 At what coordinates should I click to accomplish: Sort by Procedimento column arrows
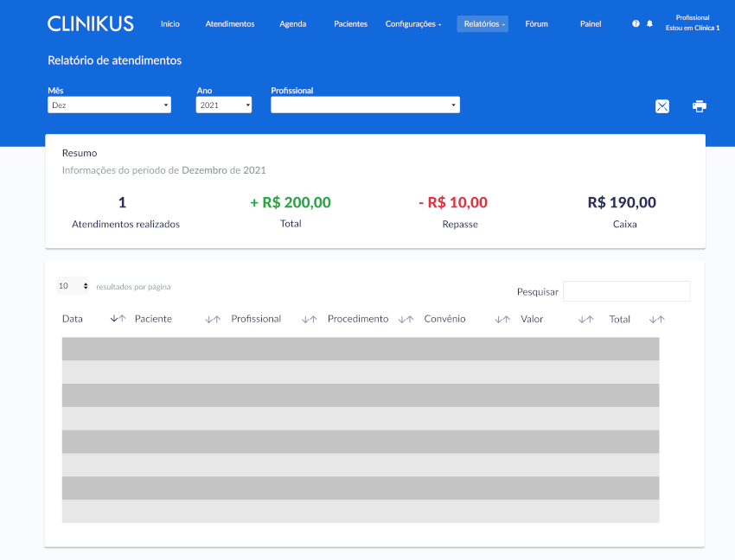click(406, 319)
